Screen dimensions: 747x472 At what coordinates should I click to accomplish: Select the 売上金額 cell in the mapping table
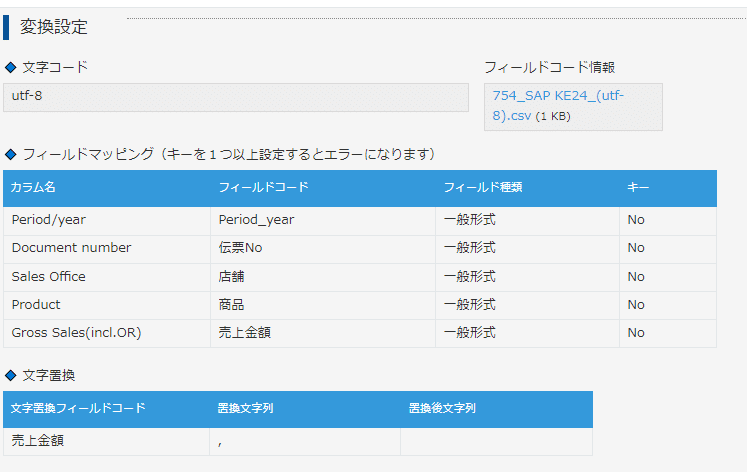click(323, 333)
